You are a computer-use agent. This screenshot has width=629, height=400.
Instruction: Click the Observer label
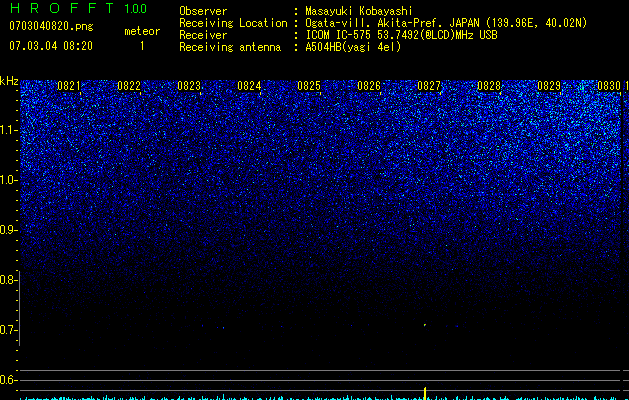click(203, 11)
